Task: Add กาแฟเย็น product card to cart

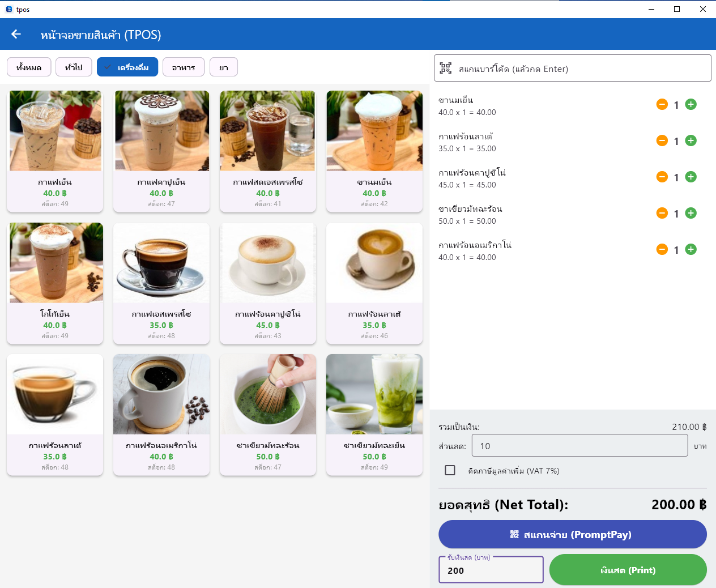Action: (55, 151)
